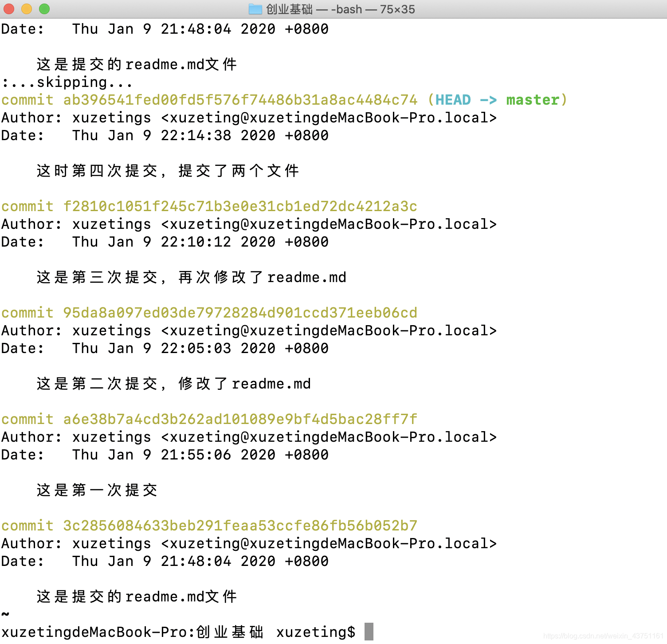The height and width of the screenshot is (644, 667).
Task: Click the bottom '这是提交的readme.md文件' message
Action: point(137,597)
